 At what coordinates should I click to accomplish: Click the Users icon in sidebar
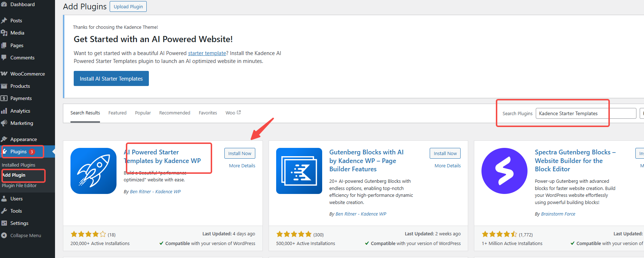(4, 199)
